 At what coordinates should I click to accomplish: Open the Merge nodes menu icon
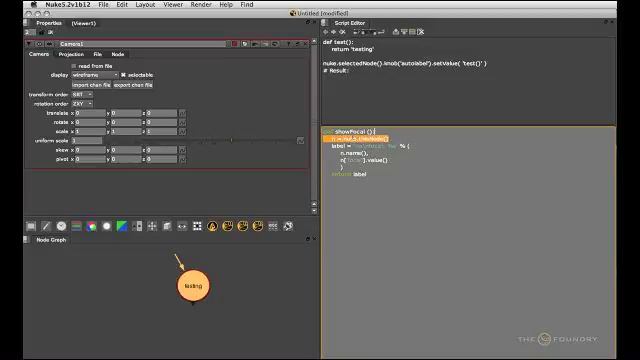click(137, 226)
